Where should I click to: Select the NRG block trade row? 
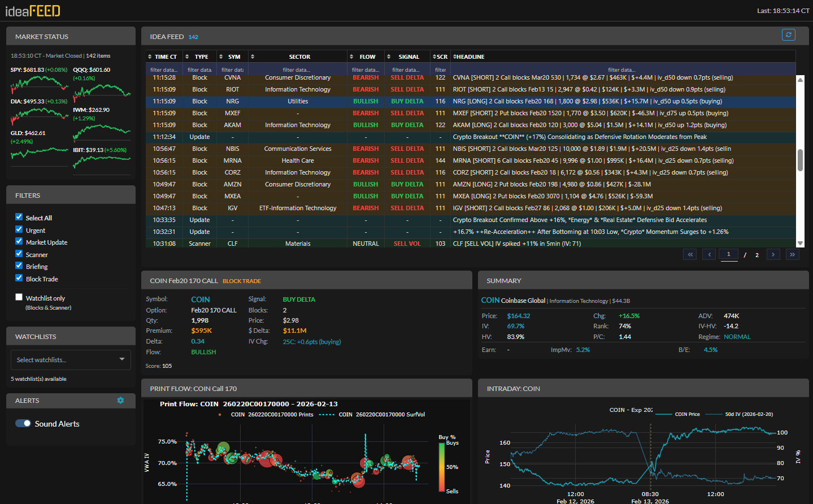click(232, 102)
